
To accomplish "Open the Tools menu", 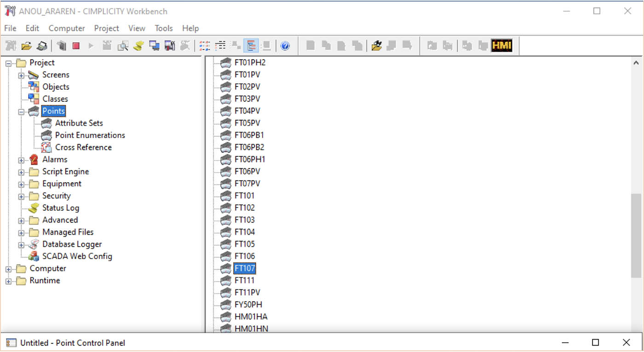I will (163, 28).
